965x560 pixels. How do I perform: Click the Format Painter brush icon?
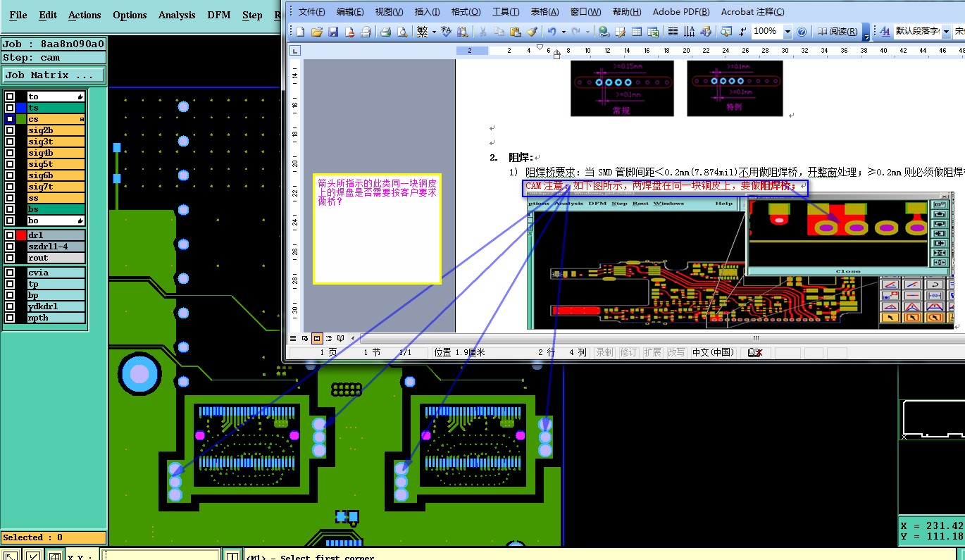click(x=532, y=32)
